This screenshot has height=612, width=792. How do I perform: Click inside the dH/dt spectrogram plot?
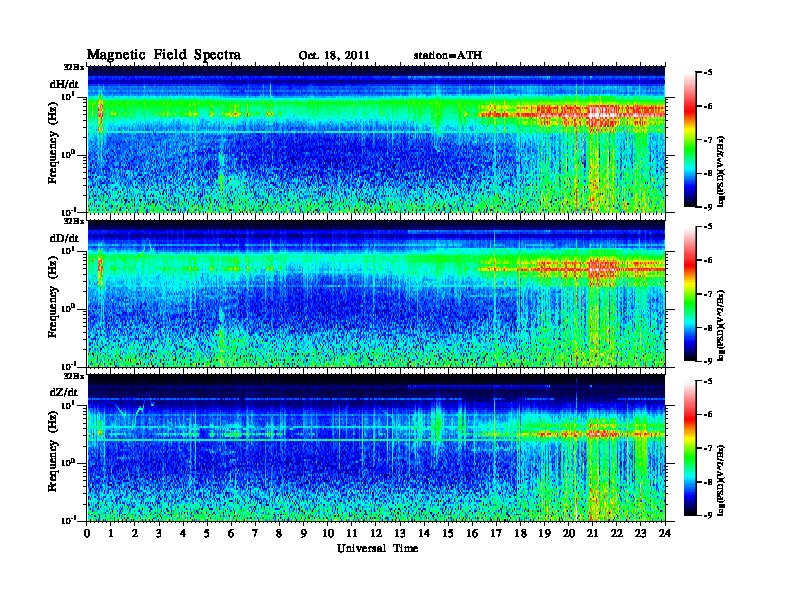376,139
